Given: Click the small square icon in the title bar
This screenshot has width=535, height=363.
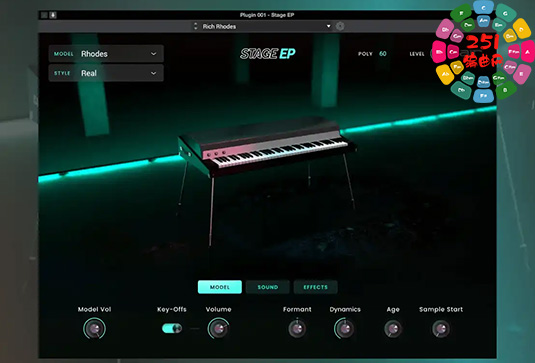Looking at the screenshot, I should point(44,15).
